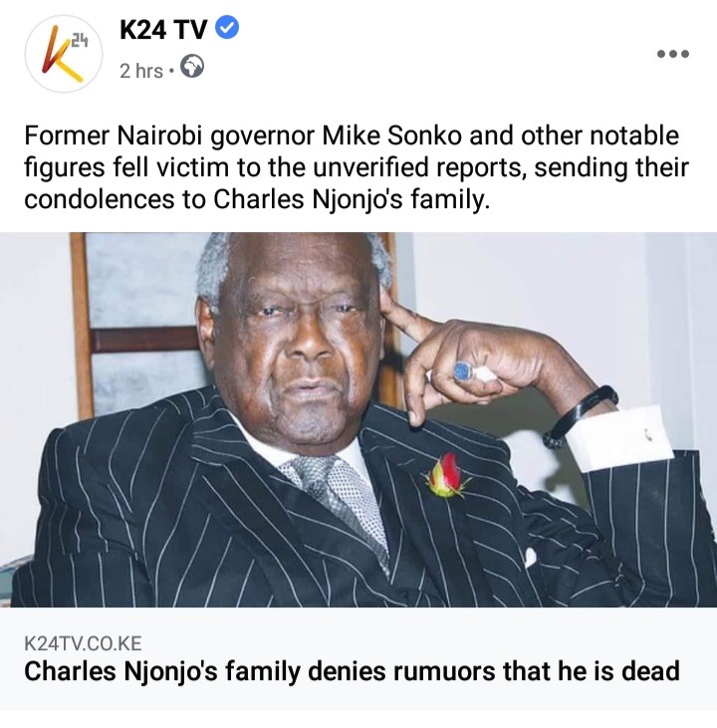Open the article photo of pinstripe-suited man

click(x=358, y=419)
